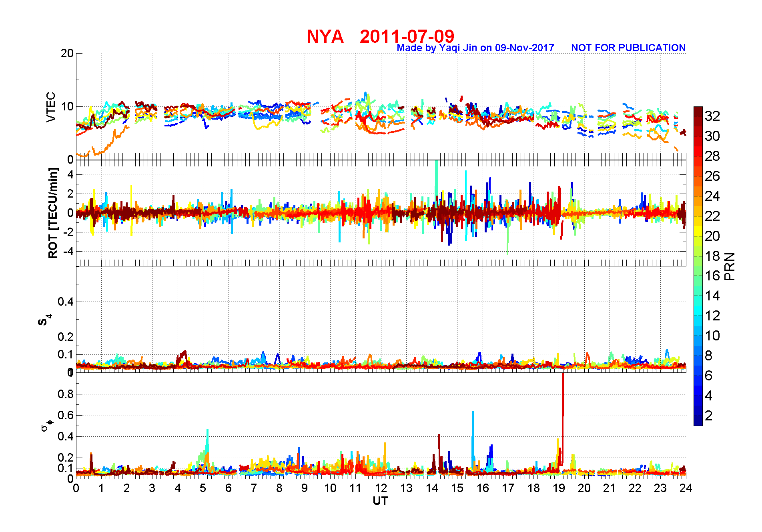This screenshot has height=532, width=762.
Task: Select the "3" tick on the UT axis
Action: coord(152,488)
